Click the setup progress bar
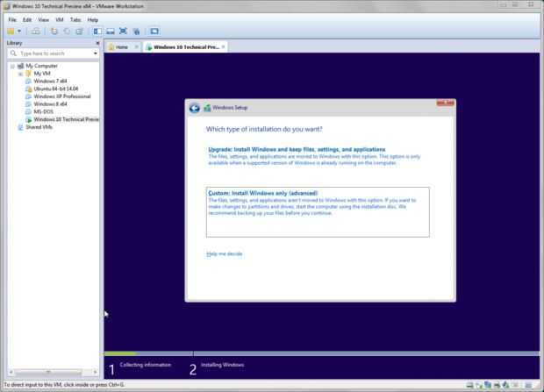 coord(322,353)
